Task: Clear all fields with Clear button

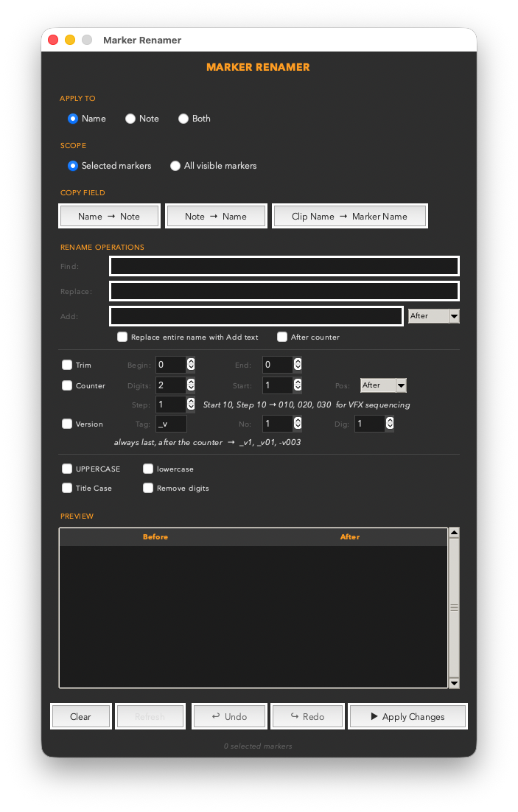Action: pos(81,717)
